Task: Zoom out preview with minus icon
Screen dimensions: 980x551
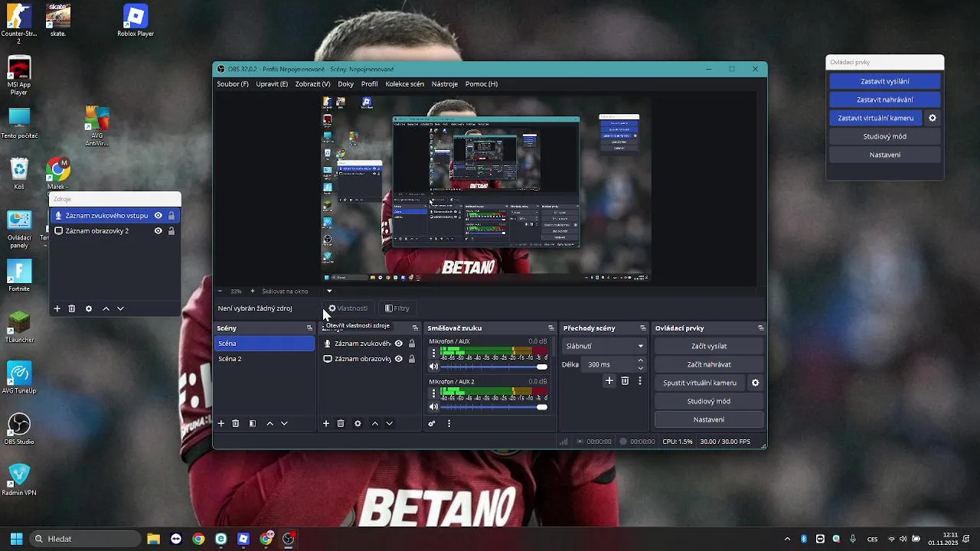Action: [220, 291]
